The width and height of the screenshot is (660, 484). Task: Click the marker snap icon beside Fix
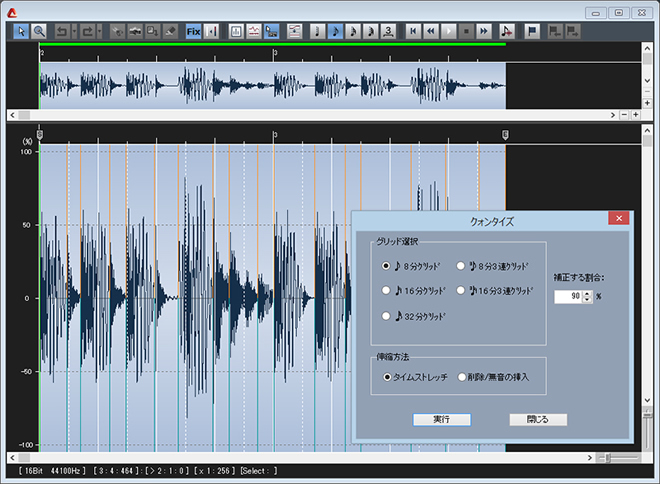[211, 31]
